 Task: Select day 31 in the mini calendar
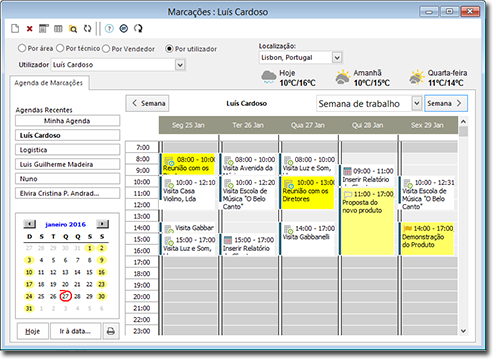coord(29,308)
